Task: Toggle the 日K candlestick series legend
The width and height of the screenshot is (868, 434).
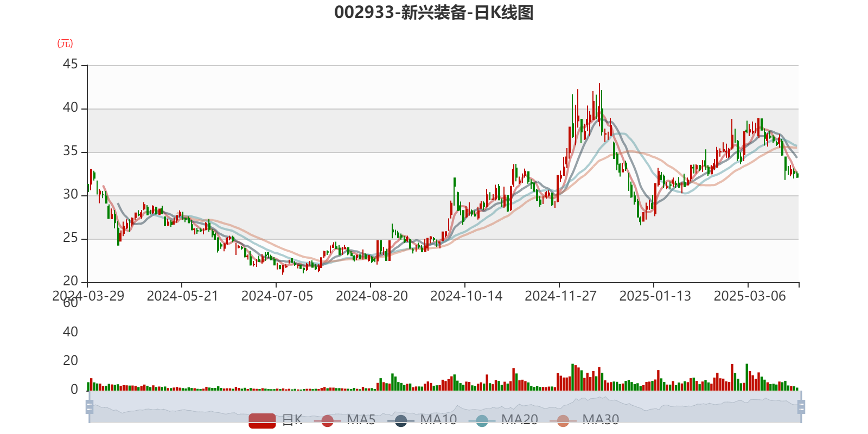Action: 276,420
